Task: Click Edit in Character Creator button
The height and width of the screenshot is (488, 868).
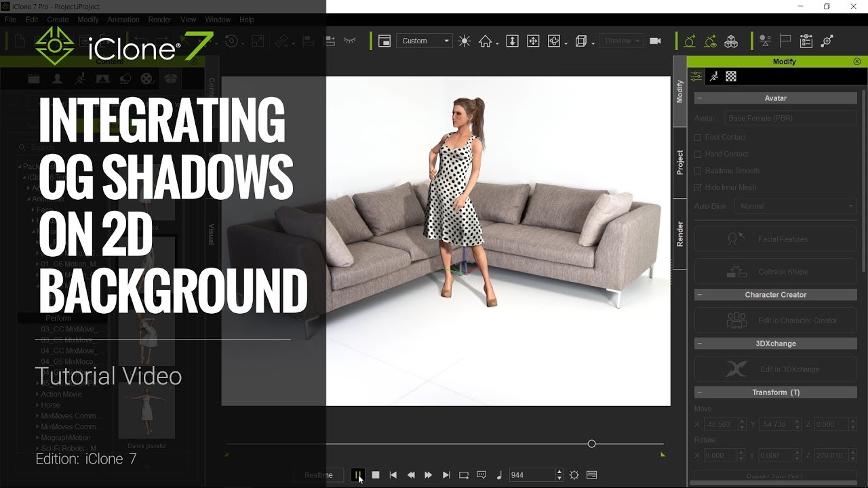Action: (775, 321)
